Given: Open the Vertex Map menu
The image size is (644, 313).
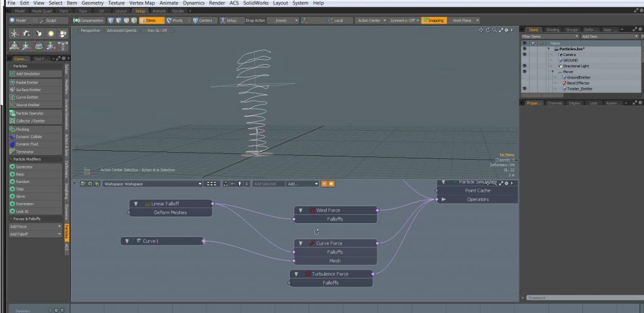Looking at the screenshot, I should point(142,3).
